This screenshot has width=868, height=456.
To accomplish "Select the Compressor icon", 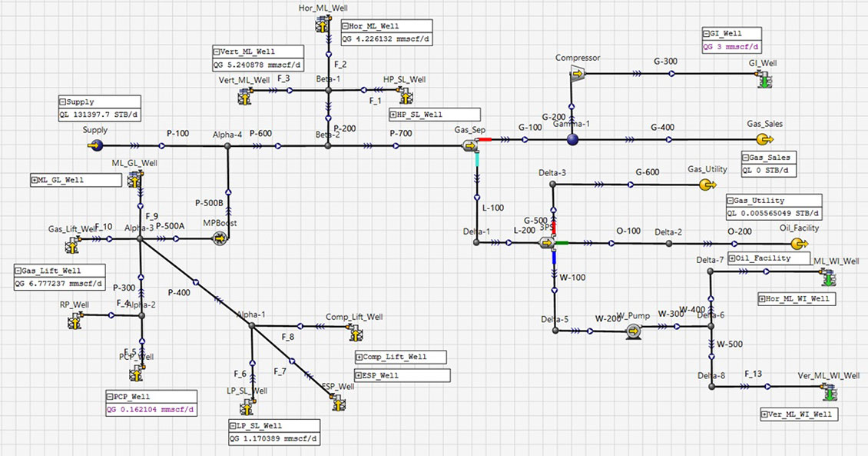I will click(576, 74).
